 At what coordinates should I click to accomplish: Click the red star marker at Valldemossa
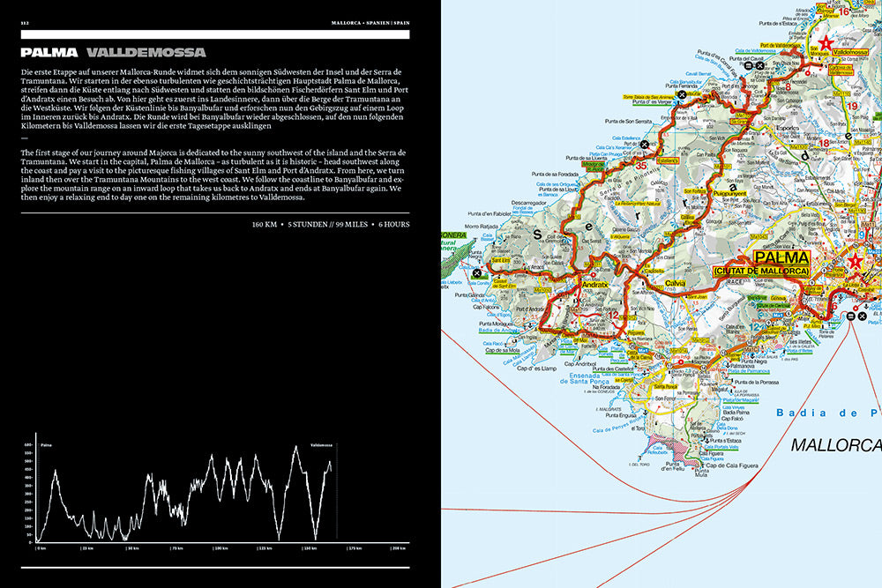click(826, 42)
